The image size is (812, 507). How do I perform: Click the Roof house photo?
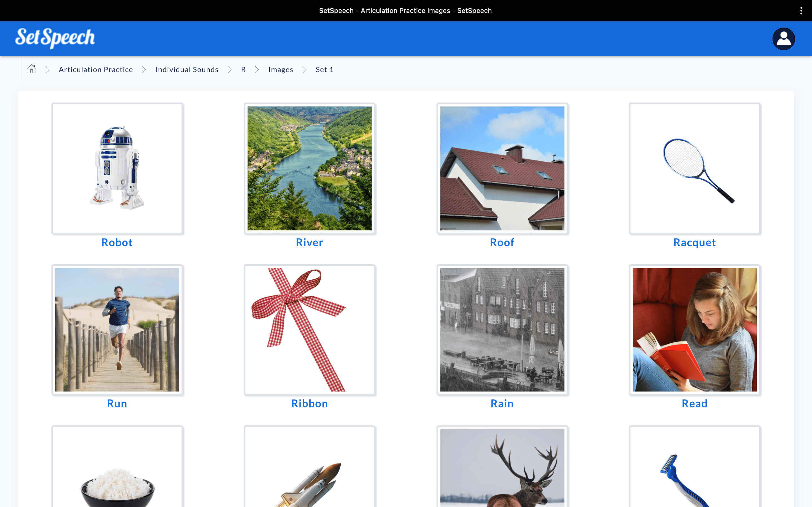[502, 168]
